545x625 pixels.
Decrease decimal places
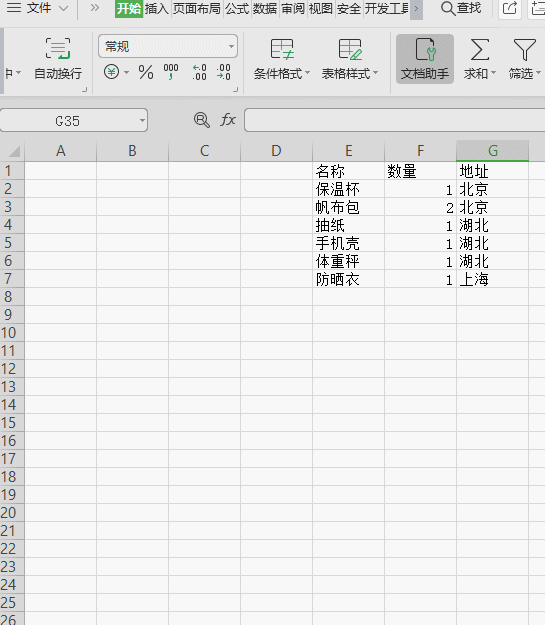(x=224, y=72)
